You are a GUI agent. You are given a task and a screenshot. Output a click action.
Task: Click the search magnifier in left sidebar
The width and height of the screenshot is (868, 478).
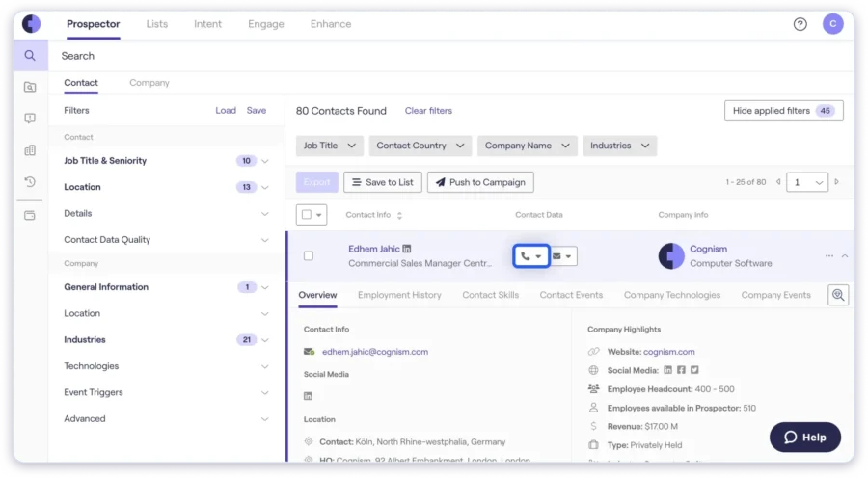30,56
